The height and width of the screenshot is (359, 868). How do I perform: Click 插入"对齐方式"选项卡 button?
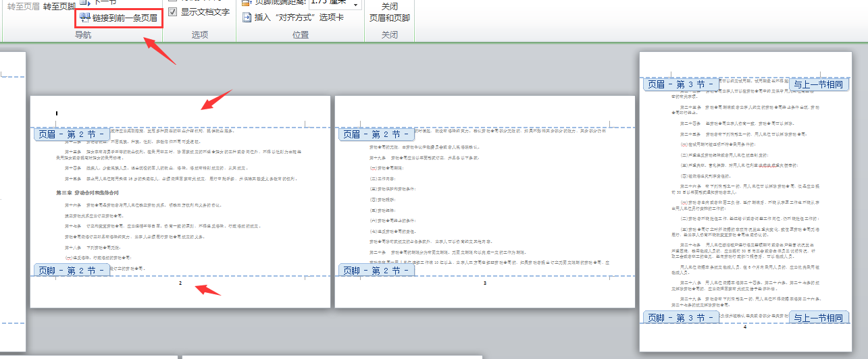[x=292, y=18]
